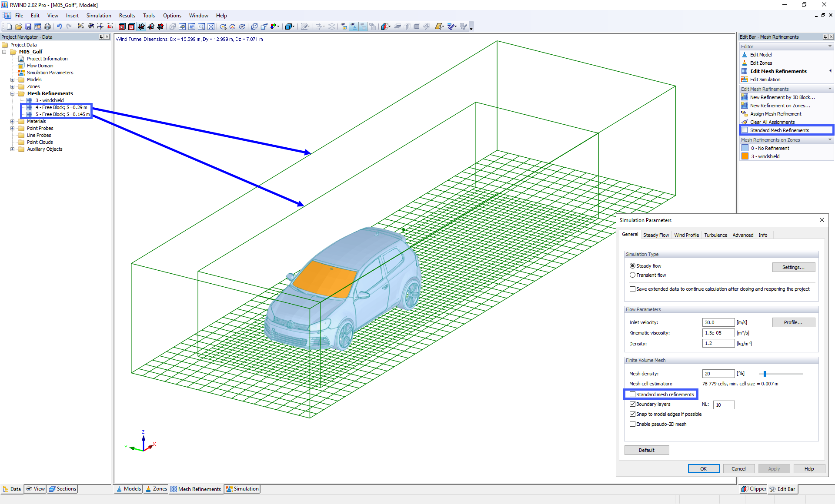Collapse the Mesh Refinements tree node
Image resolution: width=835 pixels, height=504 pixels.
[13, 93]
